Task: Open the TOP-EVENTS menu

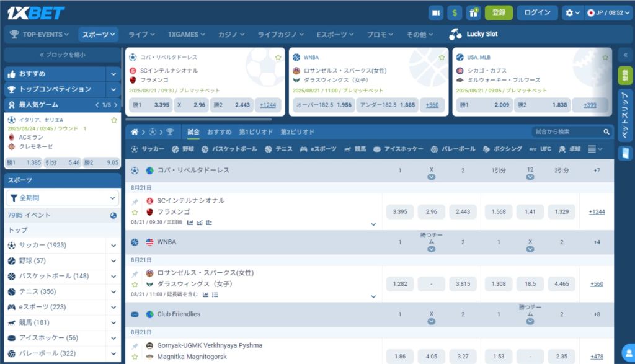Action: pyautogui.click(x=39, y=35)
